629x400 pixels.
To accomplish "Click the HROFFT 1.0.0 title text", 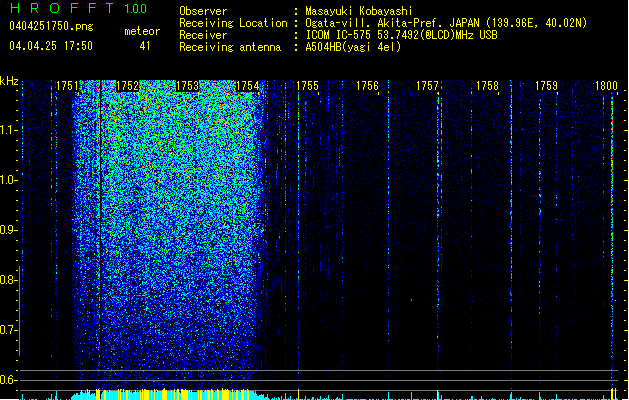I will 79,8.
